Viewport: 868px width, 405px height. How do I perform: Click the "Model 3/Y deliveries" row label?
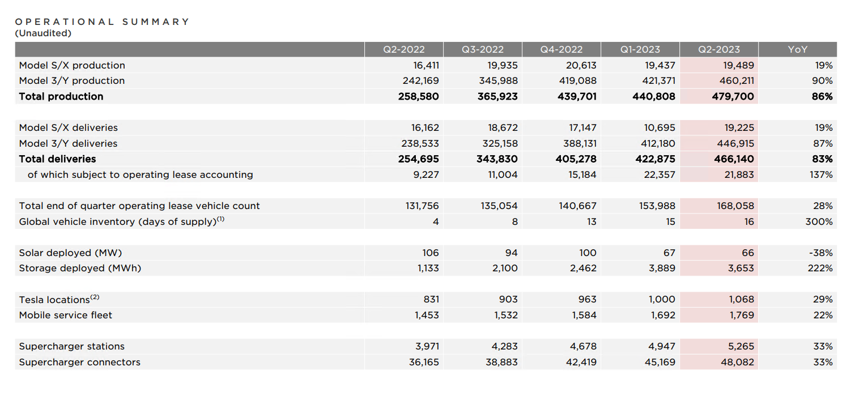[68, 143]
